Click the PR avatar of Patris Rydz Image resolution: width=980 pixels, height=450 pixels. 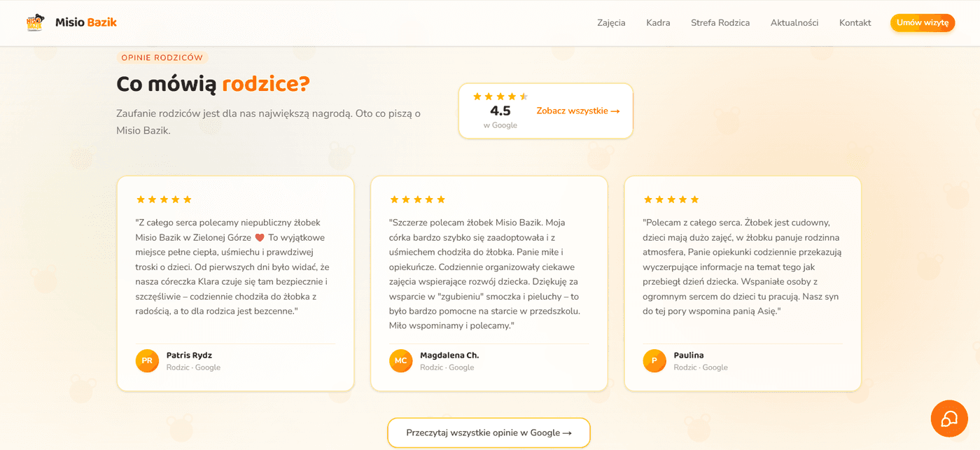click(147, 360)
